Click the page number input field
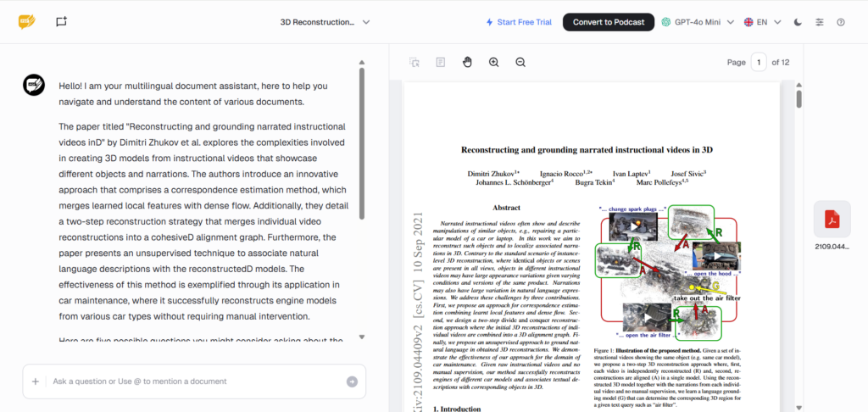The image size is (868, 412). pyautogui.click(x=759, y=62)
